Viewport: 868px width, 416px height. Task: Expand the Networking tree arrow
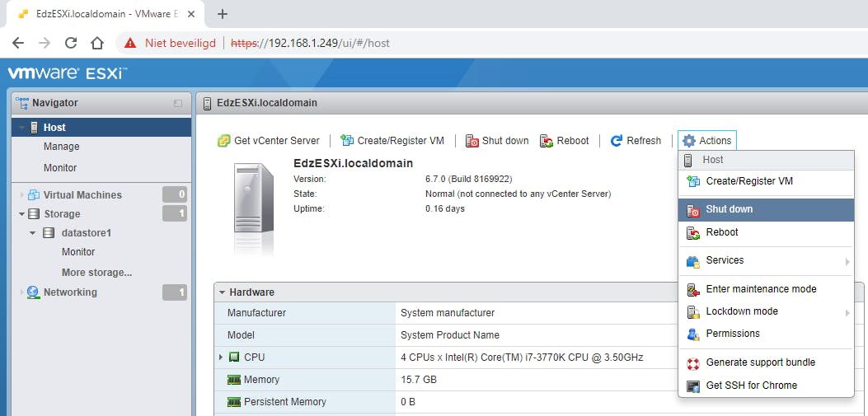(x=22, y=292)
